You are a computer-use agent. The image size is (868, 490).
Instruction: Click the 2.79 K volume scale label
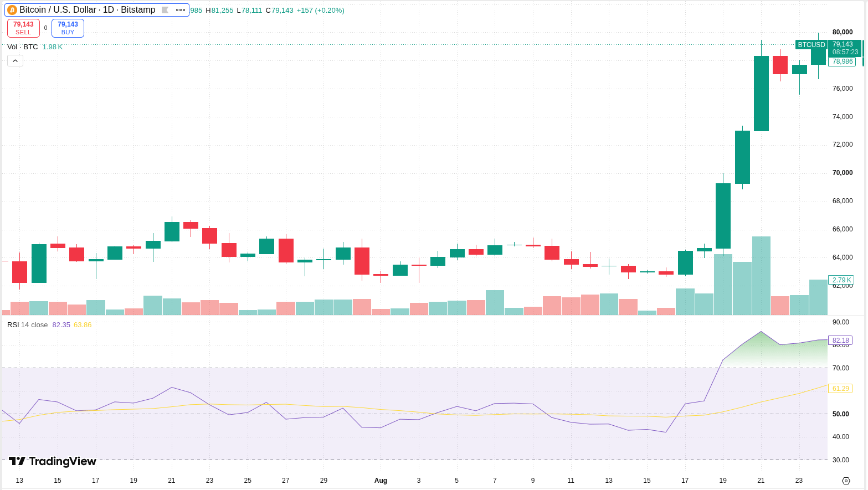(x=841, y=280)
